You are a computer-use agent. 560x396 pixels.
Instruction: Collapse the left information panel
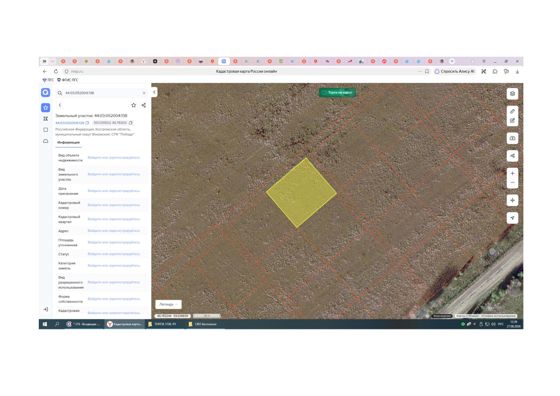tap(154, 92)
